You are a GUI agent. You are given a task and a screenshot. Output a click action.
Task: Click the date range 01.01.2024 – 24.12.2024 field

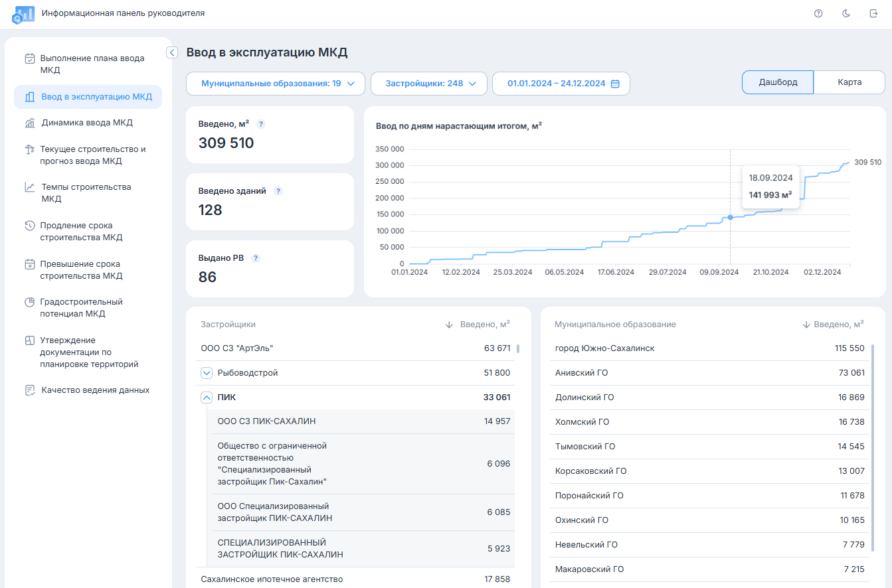point(561,84)
